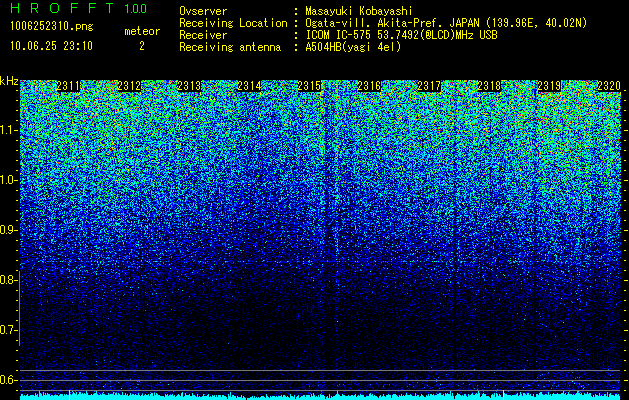Jump to time marker 2311

68,86
